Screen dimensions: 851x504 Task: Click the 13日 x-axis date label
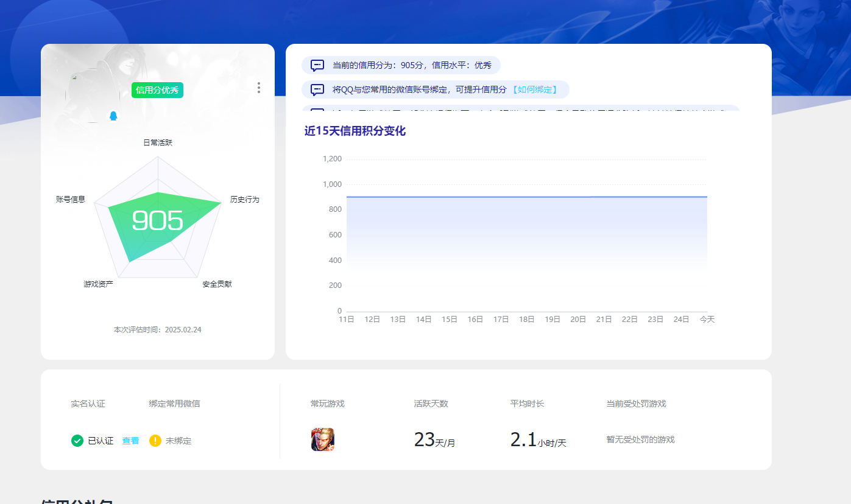click(398, 320)
